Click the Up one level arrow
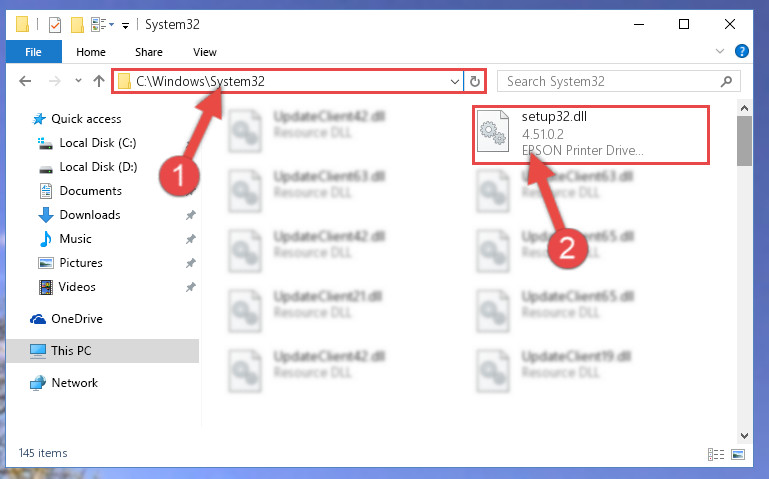The width and height of the screenshot is (769, 479). pyautogui.click(x=99, y=81)
